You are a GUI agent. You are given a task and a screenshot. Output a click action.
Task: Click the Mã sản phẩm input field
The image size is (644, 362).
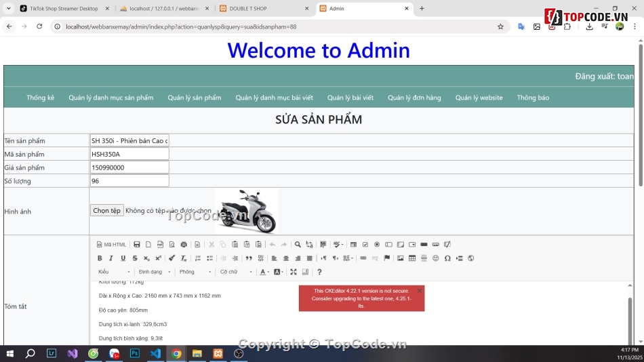click(x=129, y=154)
